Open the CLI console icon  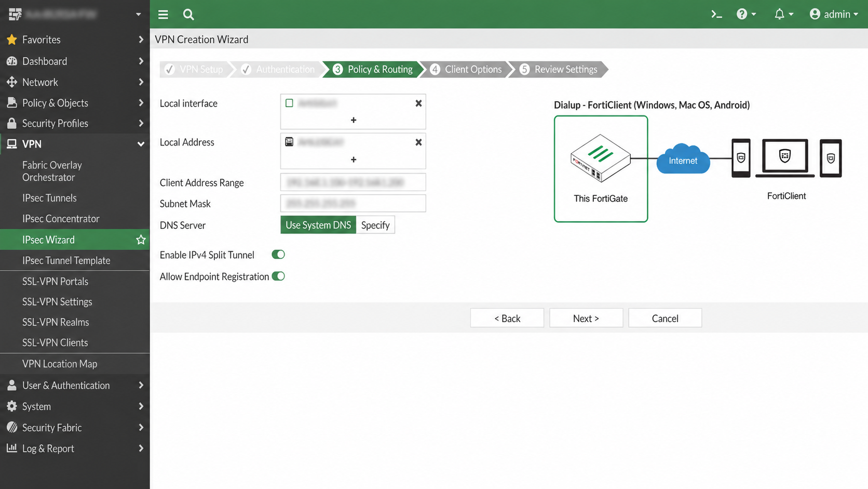[716, 15]
